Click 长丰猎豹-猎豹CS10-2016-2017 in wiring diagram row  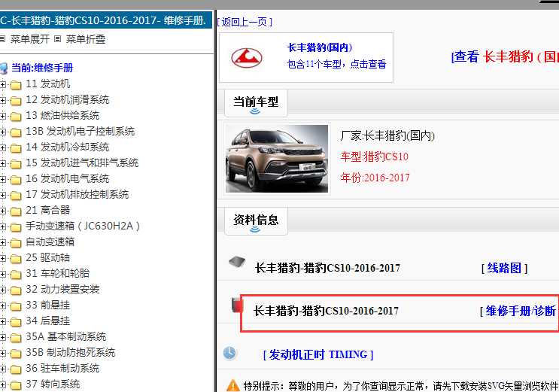click(327, 268)
